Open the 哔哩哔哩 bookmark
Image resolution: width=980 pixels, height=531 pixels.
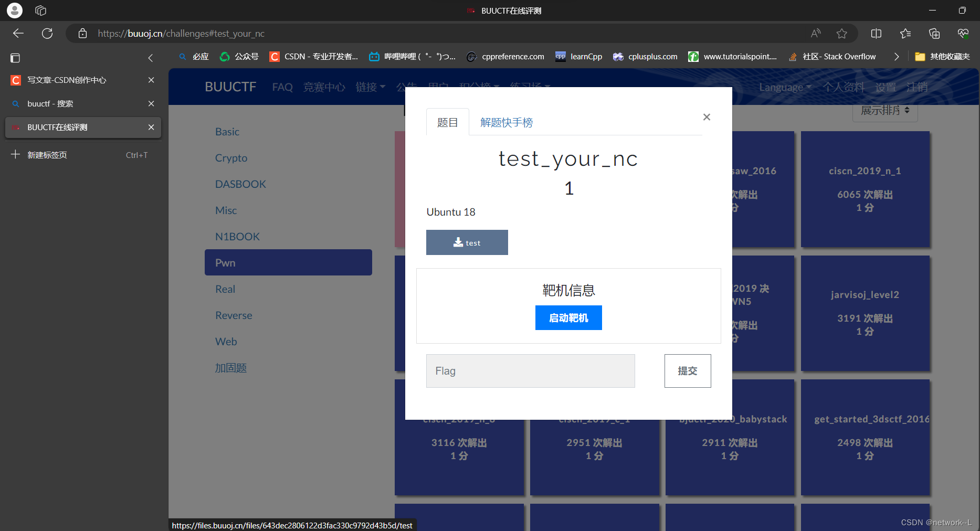tap(413, 57)
